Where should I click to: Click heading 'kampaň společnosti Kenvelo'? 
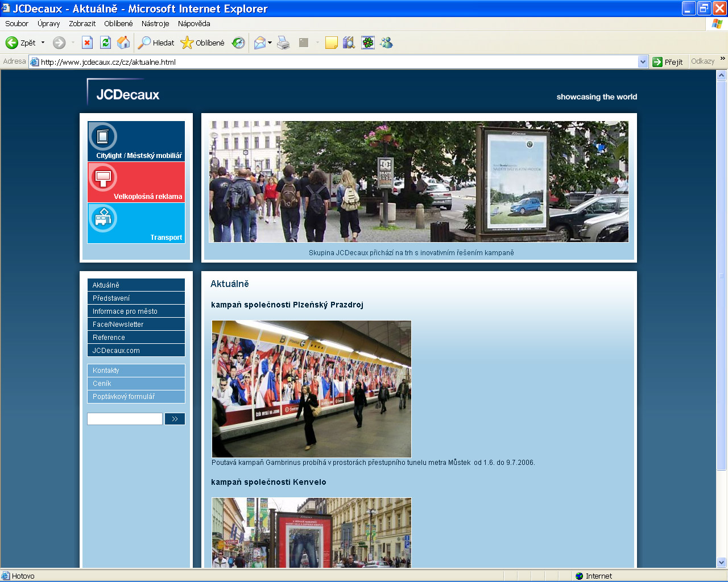268,482
